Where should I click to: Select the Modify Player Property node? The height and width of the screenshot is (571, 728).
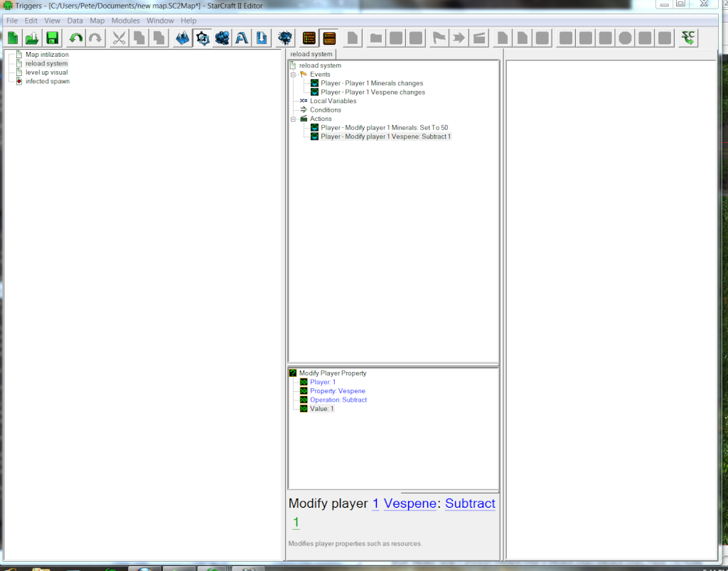333,373
